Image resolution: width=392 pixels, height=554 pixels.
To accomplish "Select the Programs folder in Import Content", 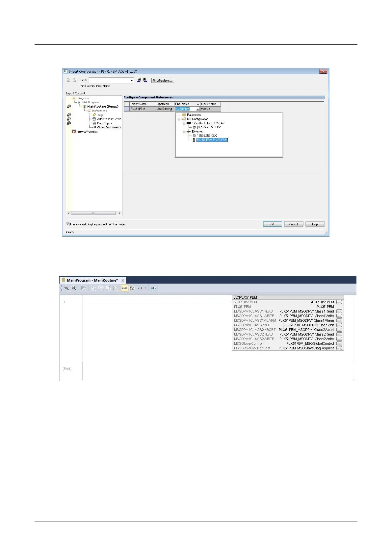I will tap(83, 98).
